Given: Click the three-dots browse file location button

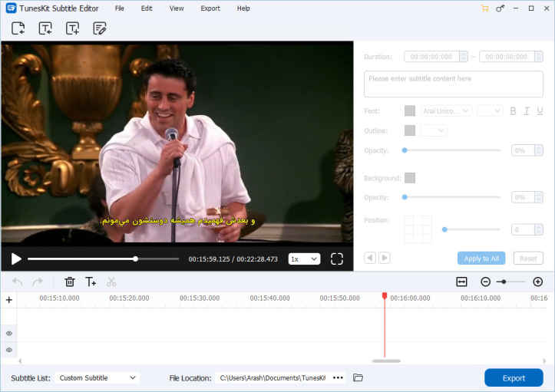Looking at the screenshot, I should (x=338, y=378).
